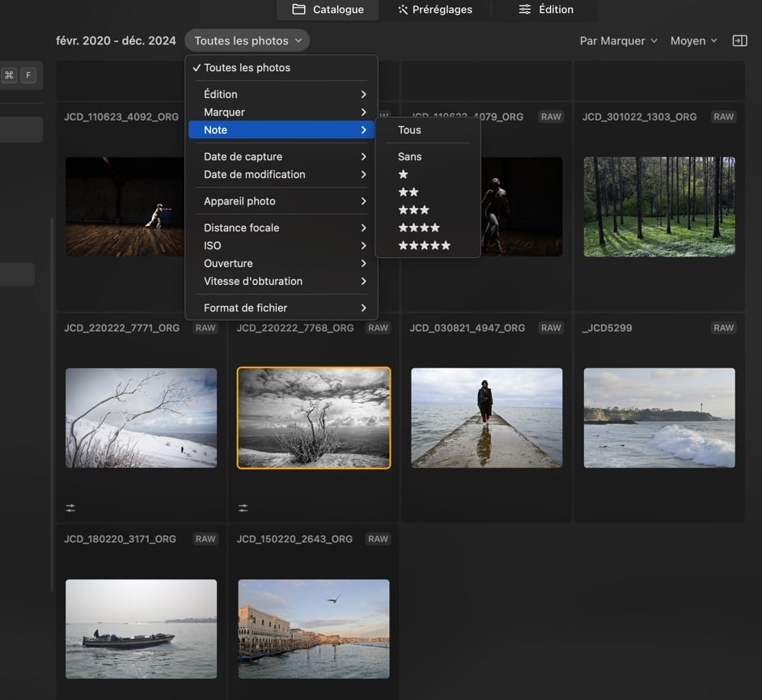Click filename _JCD5299
Screen dimensions: 762x700
[607, 328]
